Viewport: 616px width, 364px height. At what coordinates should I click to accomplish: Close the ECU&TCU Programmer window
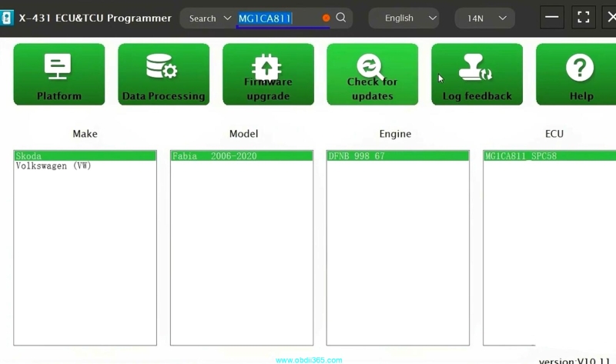pyautogui.click(x=610, y=17)
